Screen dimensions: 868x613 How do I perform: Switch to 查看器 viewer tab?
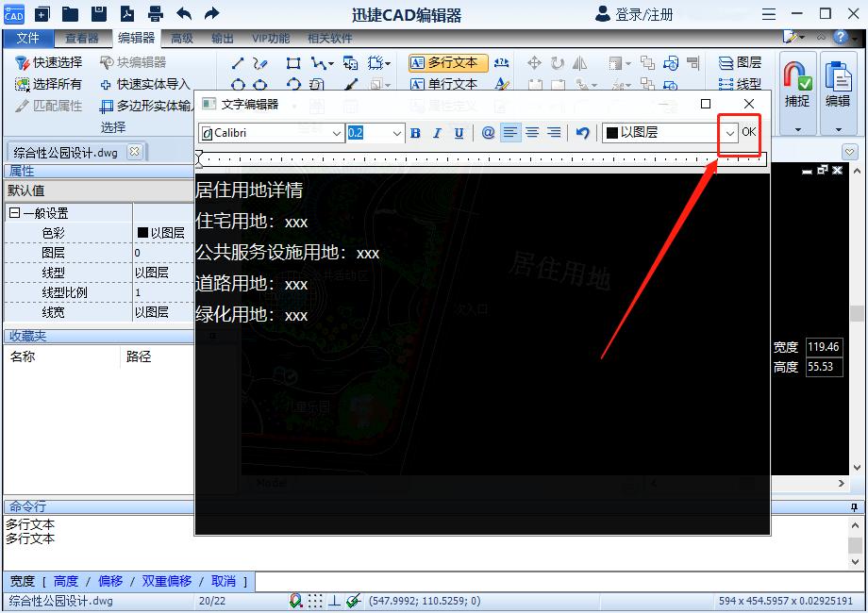81,38
